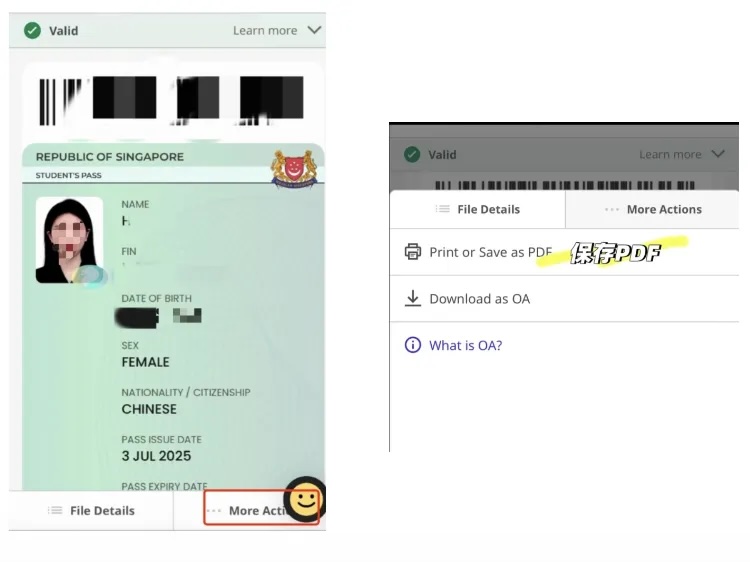Click Learn more on the Valid status bar above the pass card
This screenshot has width=750, height=562.
click(x=265, y=31)
